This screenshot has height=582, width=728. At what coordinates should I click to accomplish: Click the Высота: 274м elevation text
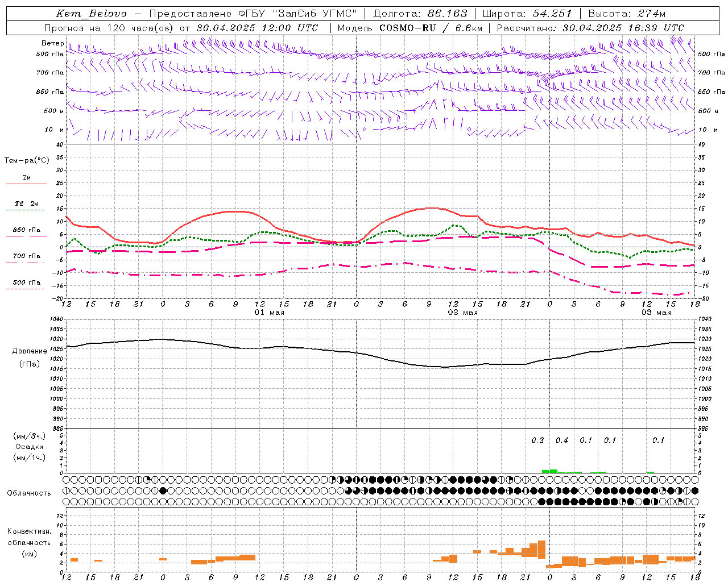pos(627,14)
